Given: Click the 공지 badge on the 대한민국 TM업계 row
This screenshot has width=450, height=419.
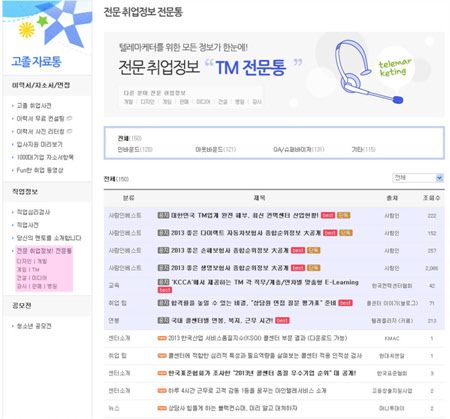Looking at the screenshot, I should (163, 215).
